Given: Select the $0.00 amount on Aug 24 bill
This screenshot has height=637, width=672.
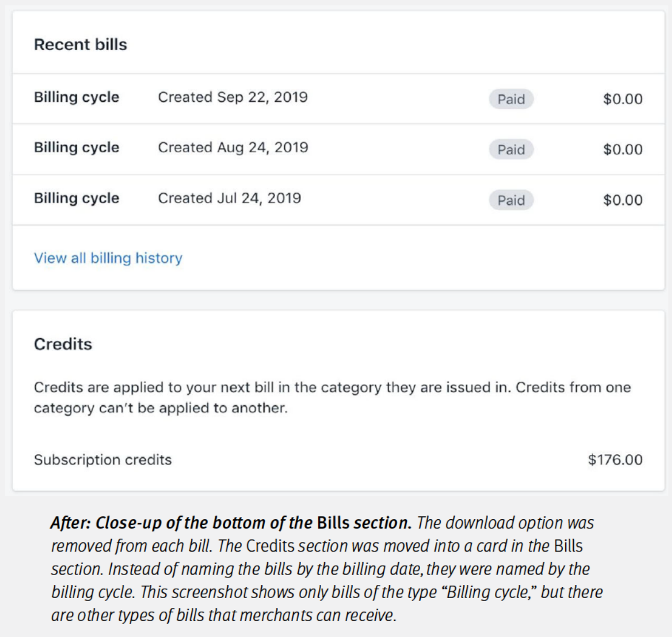Looking at the screenshot, I should (x=622, y=150).
